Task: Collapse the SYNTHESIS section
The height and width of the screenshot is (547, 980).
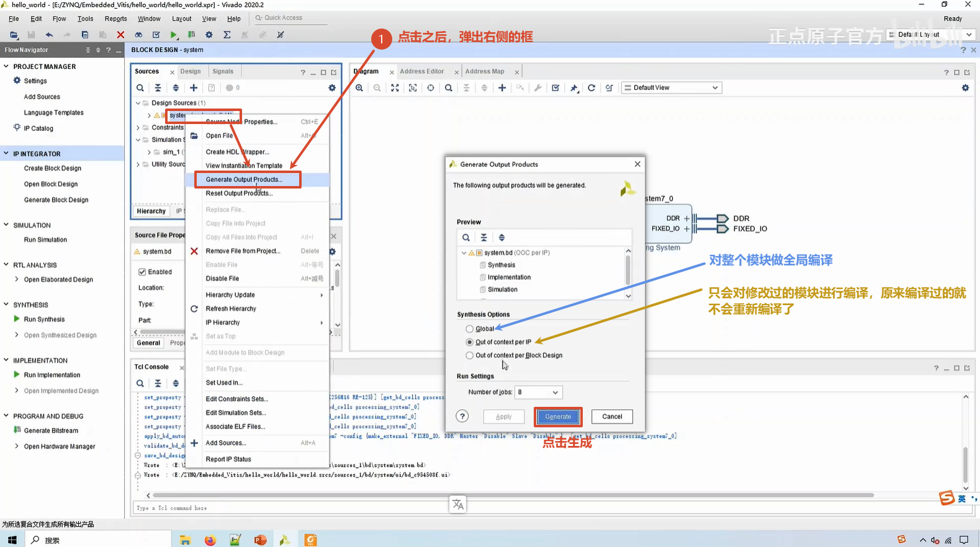Action: click(x=6, y=305)
